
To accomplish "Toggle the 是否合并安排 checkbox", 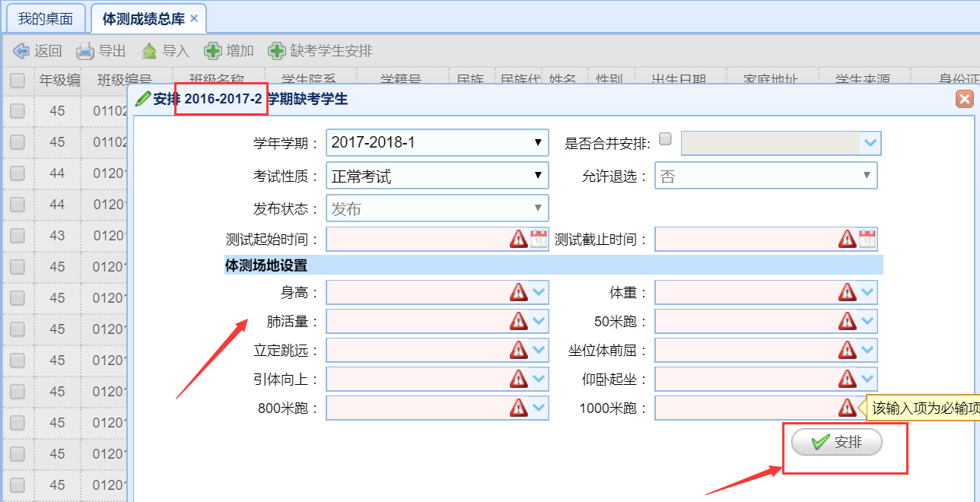I will [x=665, y=139].
